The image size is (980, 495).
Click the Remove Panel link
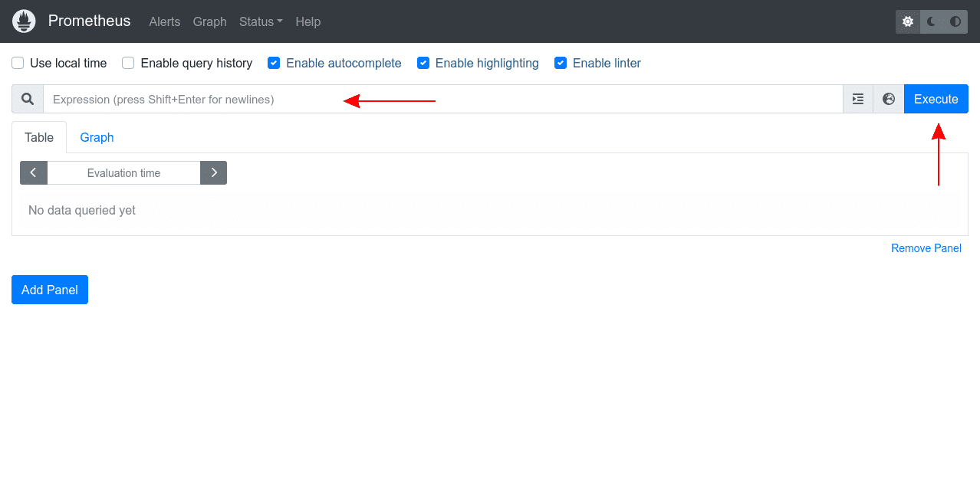(926, 248)
